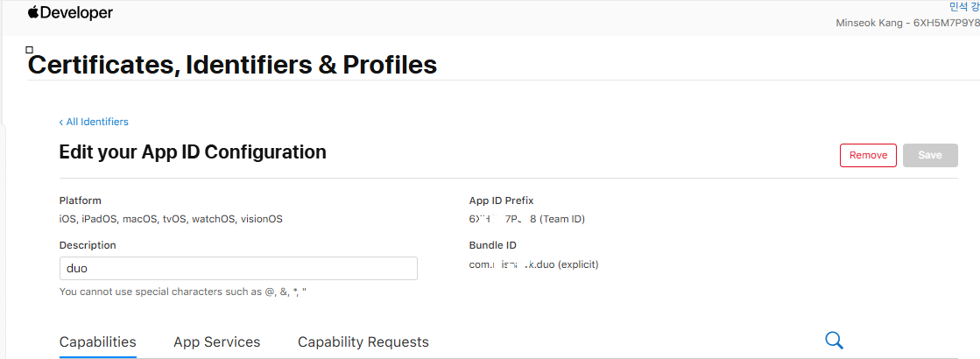Select the Capability Requests tab

[363, 341]
